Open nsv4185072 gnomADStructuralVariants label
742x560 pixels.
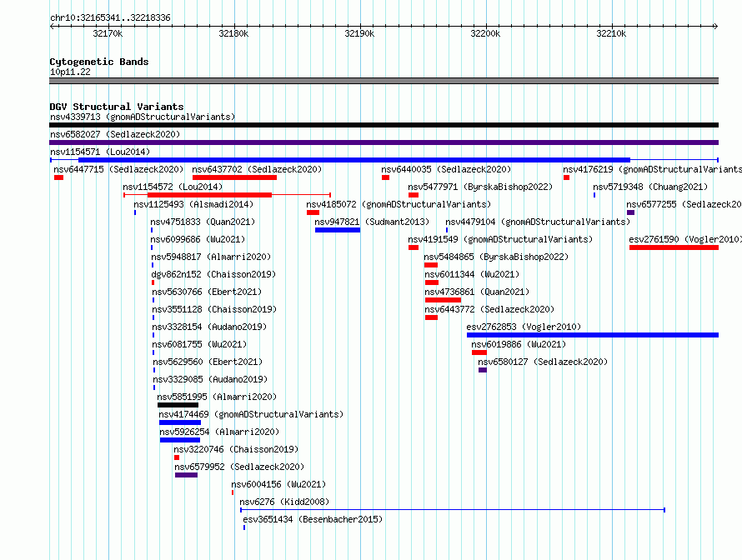(399, 204)
